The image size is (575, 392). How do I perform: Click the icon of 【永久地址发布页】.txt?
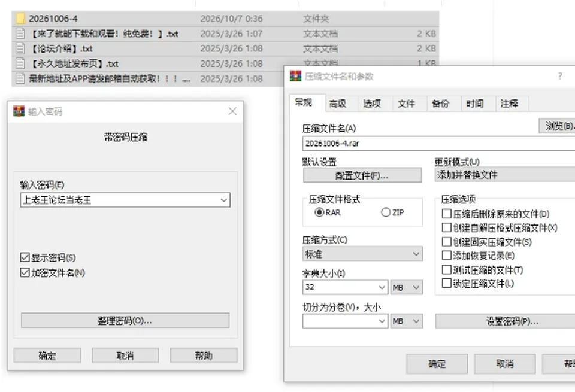20,63
